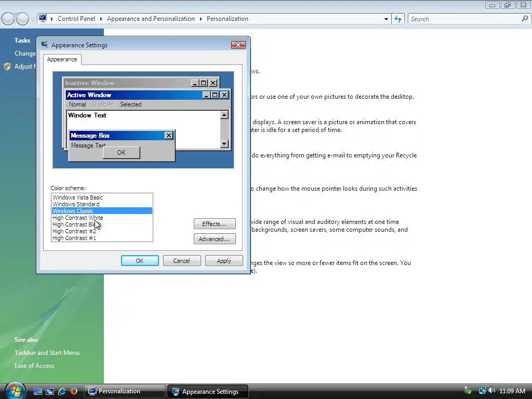The height and width of the screenshot is (399, 532).
Task: Click the Search input field
Action: pos(464,19)
